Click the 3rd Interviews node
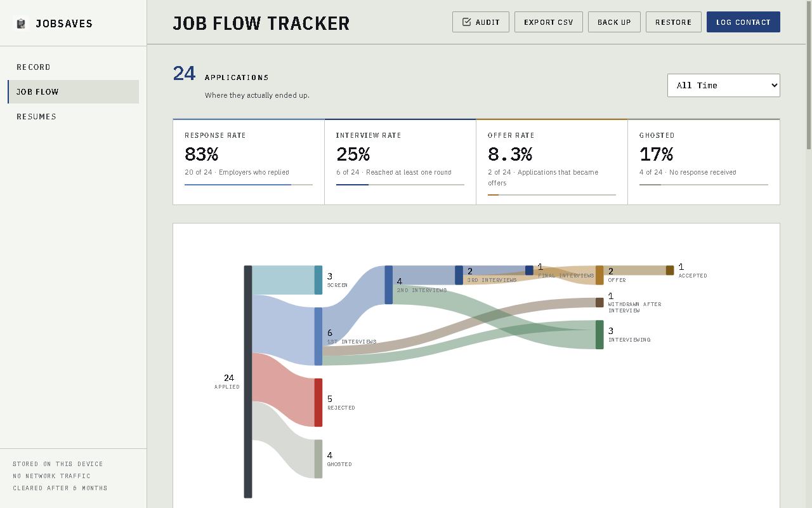Viewport: 812px width, 508px height. (x=459, y=275)
